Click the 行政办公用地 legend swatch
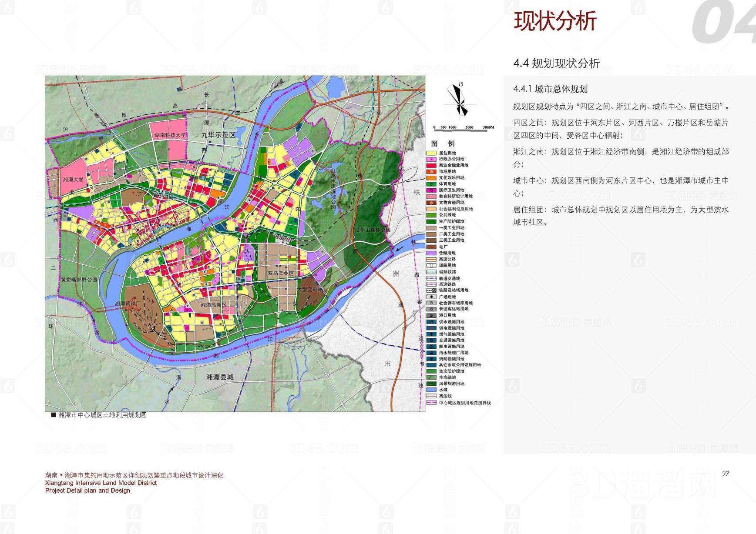The height and width of the screenshot is (534, 756). pos(431,159)
